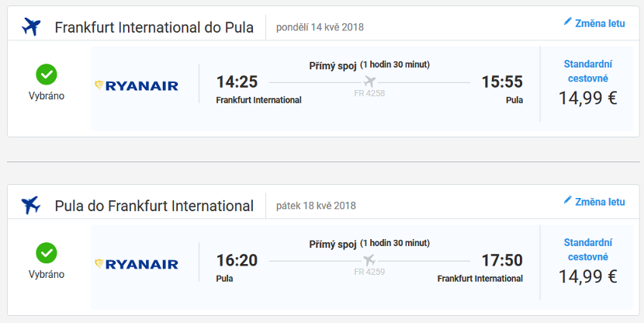The width and height of the screenshot is (644, 323).
Task: Click the Ryanair logo on outbound flight
Action: tap(137, 85)
